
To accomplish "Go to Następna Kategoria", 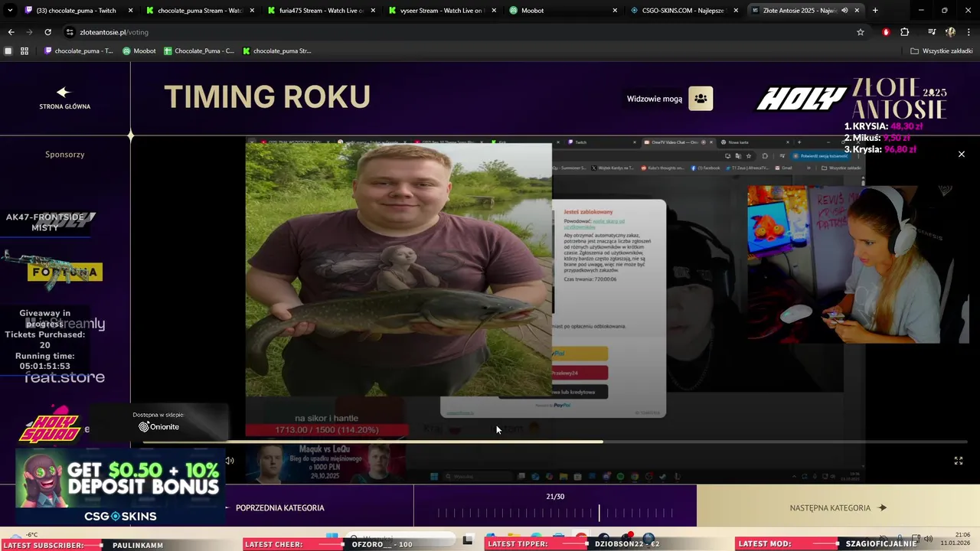I will pyautogui.click(x=838, y=507).
